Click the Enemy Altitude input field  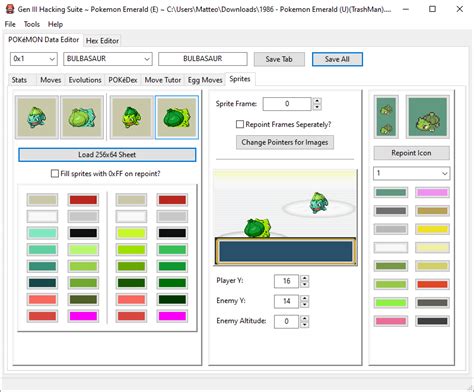[286, 322]
